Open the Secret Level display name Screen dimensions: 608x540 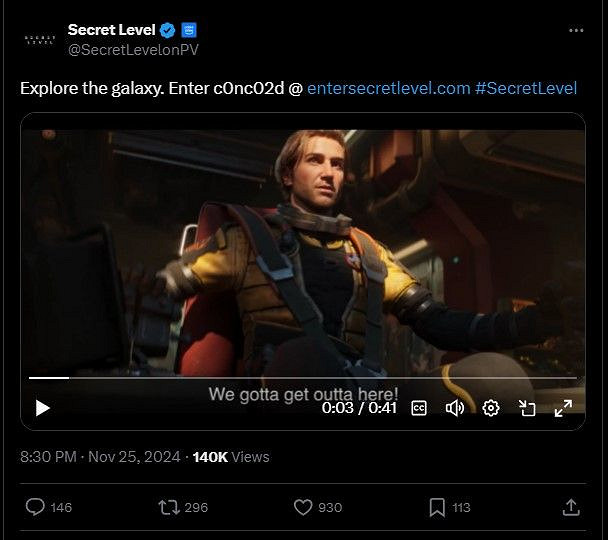tap(111, 30)
